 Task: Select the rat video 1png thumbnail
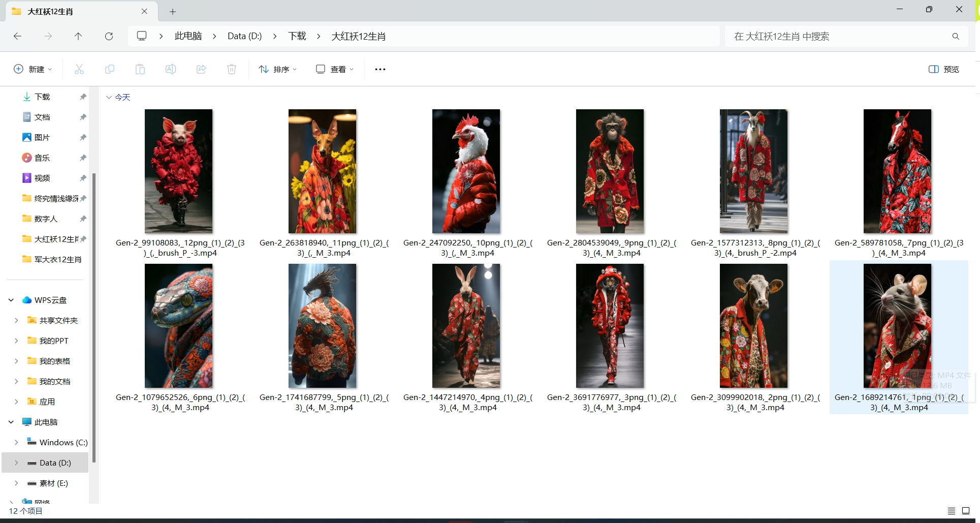click(x=897, y=326)
